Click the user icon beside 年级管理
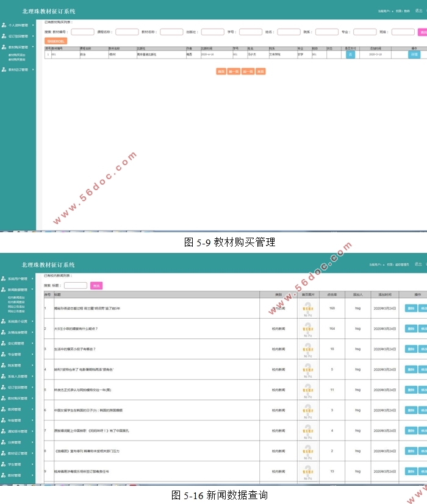 pyautogui.click(x=4, y=420)
